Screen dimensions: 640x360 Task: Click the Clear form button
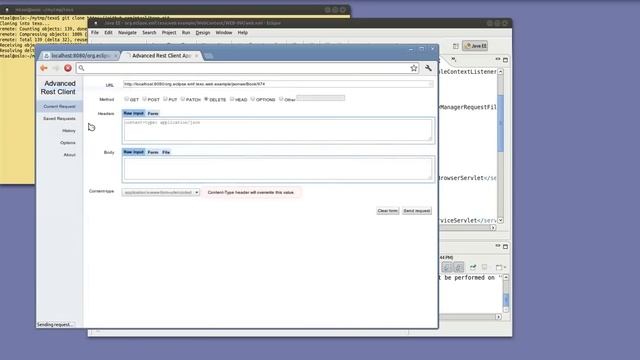388,211
